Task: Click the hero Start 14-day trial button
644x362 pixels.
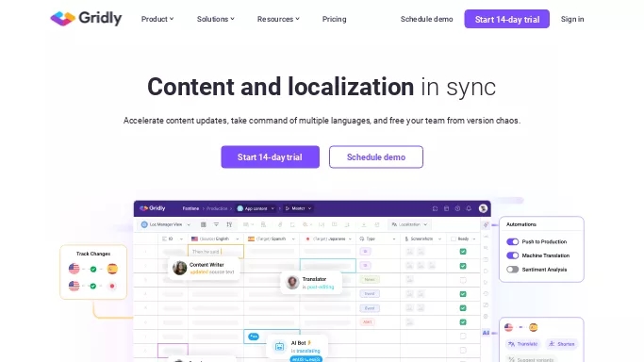Action: click(x=270, y=156)
